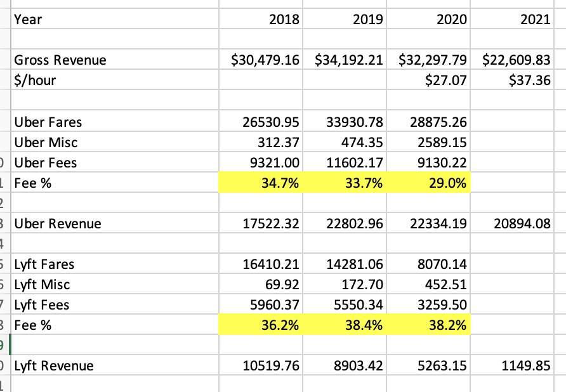Select Lyft Fees value 5960.37

pos(261,304)
